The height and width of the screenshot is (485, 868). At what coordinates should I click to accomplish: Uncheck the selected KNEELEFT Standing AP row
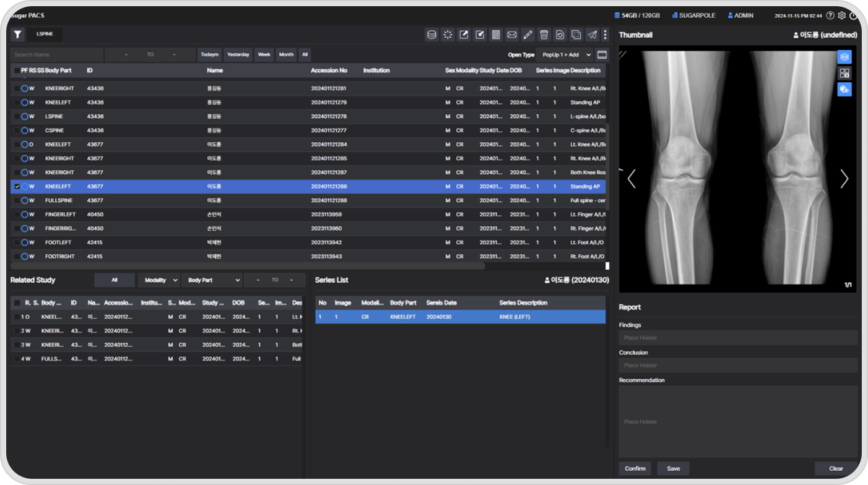pos(17,186)
